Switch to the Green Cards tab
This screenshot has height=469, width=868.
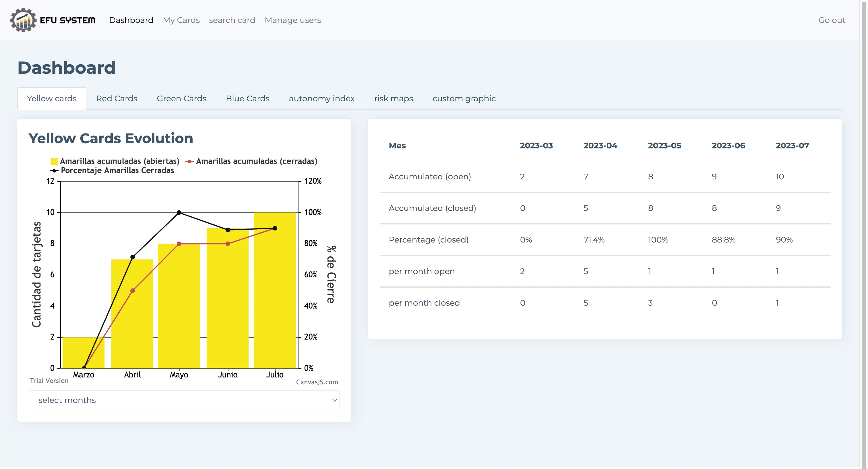[181, 98]
